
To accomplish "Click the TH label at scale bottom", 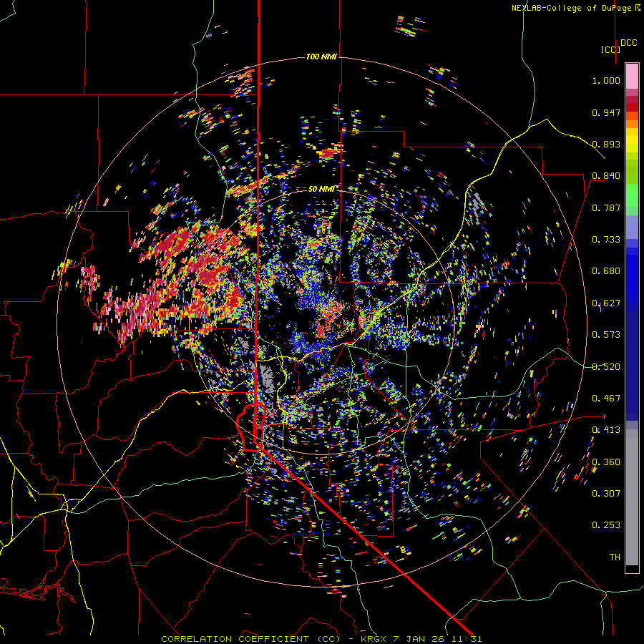I will pos(615,557).
